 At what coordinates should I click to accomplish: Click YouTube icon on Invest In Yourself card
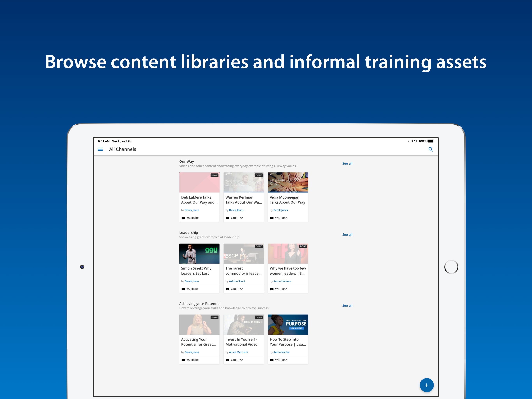tap(227, 360)
